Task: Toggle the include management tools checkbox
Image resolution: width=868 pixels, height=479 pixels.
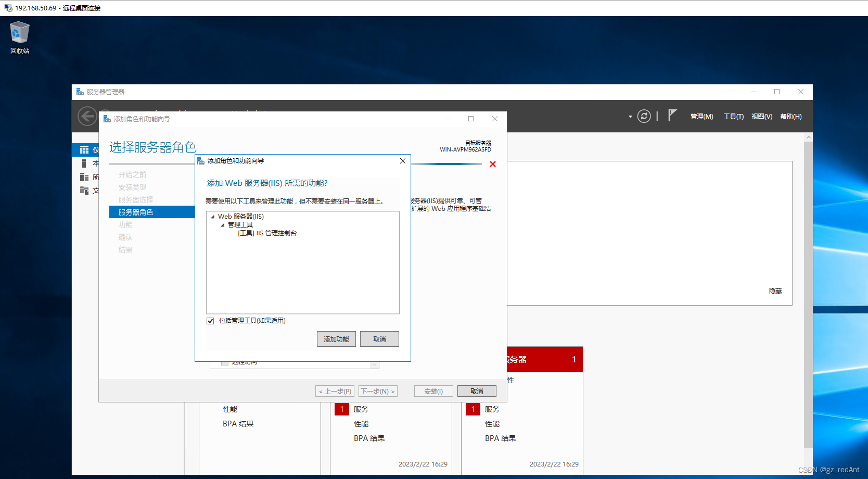Action: tap(210, 321)
